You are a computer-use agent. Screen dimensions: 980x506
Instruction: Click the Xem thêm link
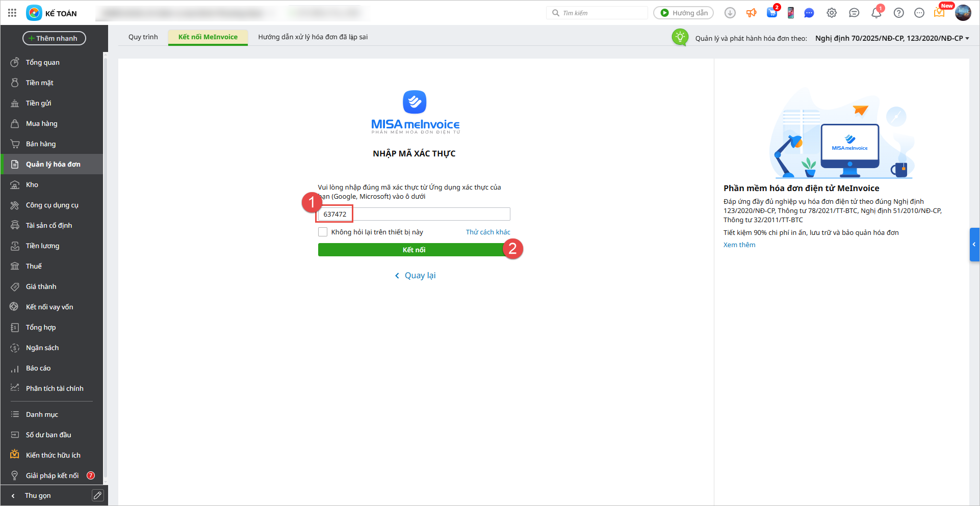[x=739, y=245]
